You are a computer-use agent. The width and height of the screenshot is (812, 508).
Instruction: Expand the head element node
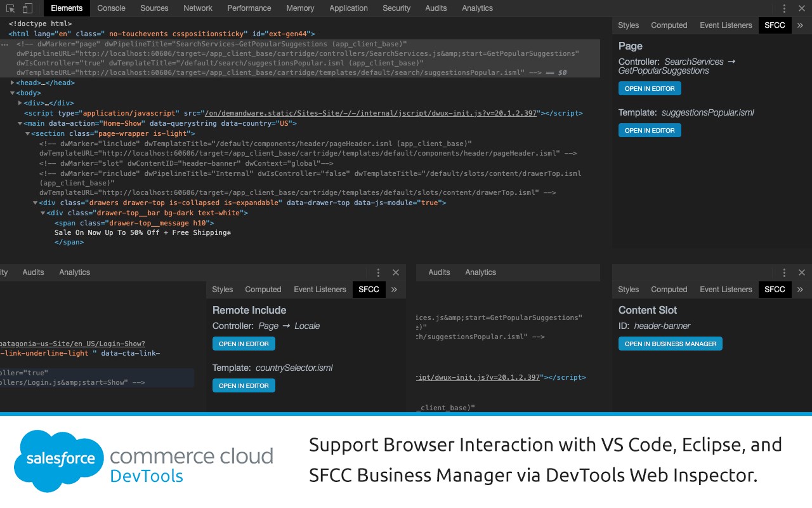[13, 83]
